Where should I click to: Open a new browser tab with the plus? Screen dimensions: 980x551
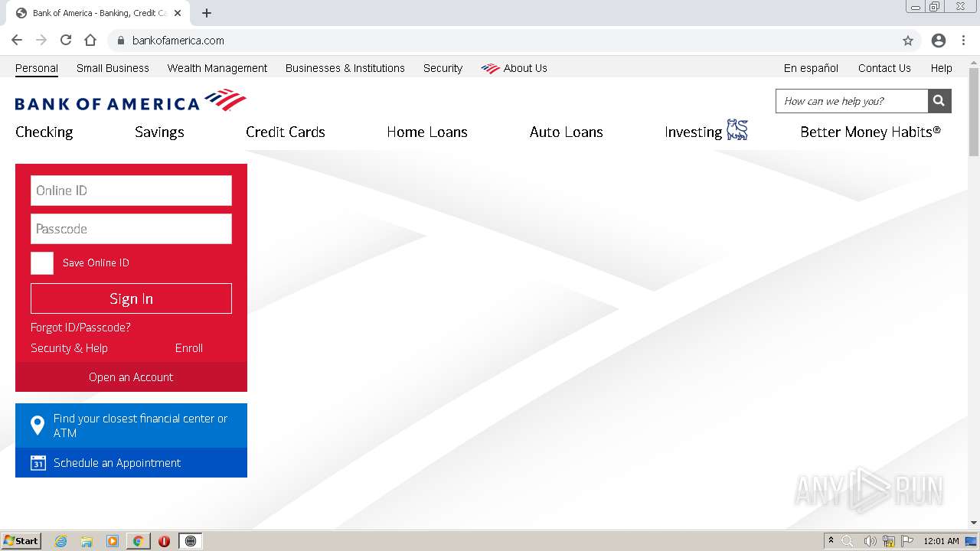(207, 13)
